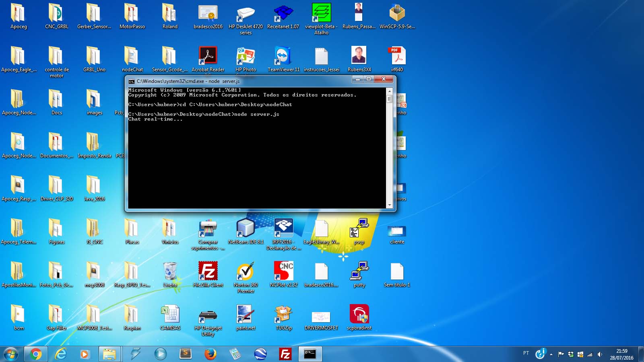Image resolution: width=644 pixels, height=362 pixels.
Task: Expand hidden system tray icons
Action: click(551, 355)
